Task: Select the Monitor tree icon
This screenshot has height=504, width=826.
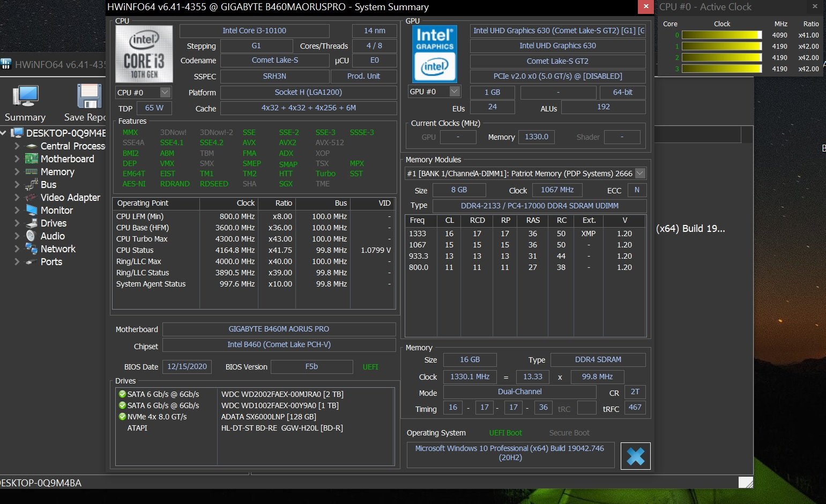Action: (x=32, y=210)
